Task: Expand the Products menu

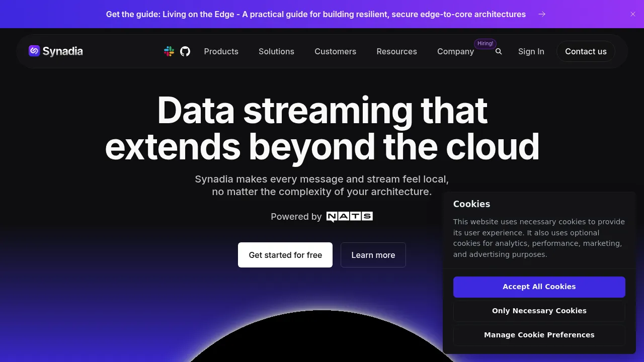Action: click(x=221, y=51)
